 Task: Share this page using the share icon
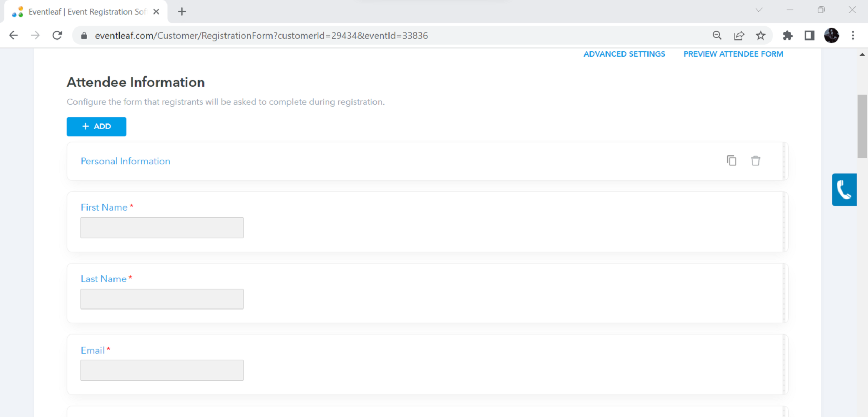[x=739, y=35]
